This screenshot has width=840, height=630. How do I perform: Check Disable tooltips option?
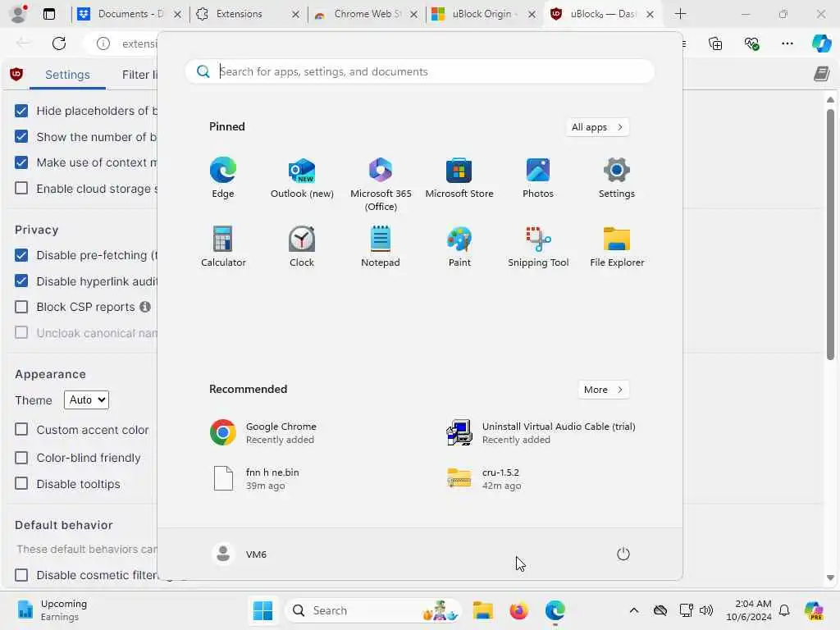click(21, 484)
